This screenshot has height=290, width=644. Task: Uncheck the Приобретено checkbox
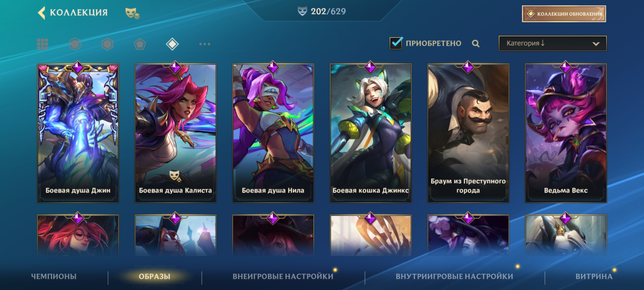tap(396, 43)
